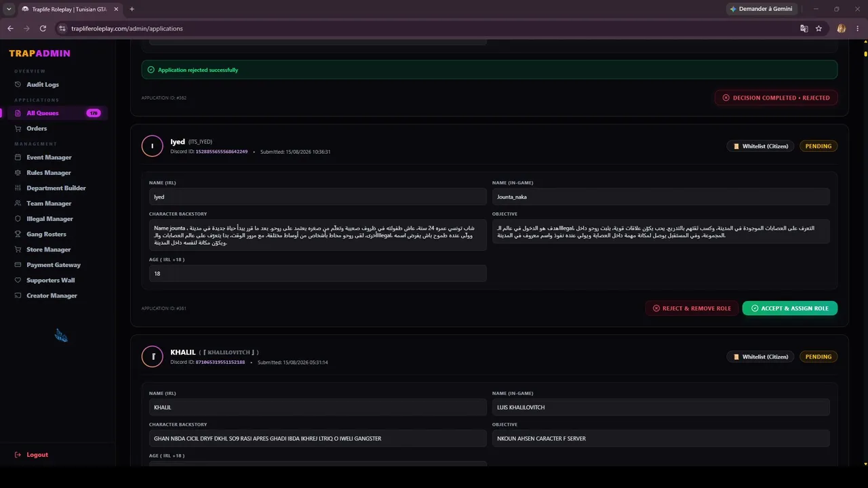The height and width of the screenshot is (488, 868).
Task: Click the Logout arrow icon
Action: (18, 455)
